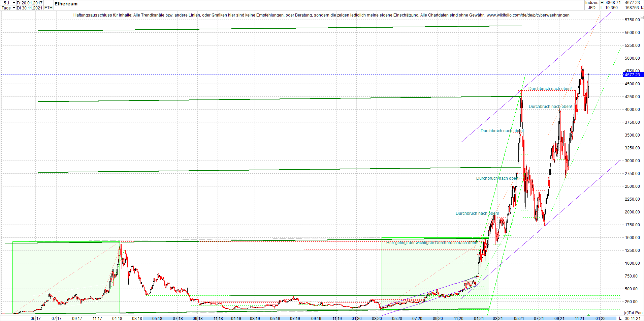Click the JFD label in the header
The height and width of the screenshot is (321, 644).
[592, 8]
